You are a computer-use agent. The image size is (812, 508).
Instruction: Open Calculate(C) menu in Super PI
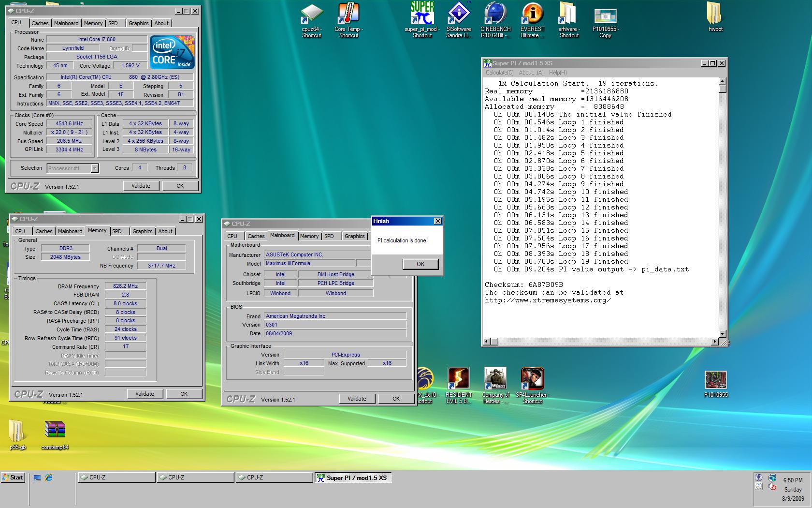(500, 73)
